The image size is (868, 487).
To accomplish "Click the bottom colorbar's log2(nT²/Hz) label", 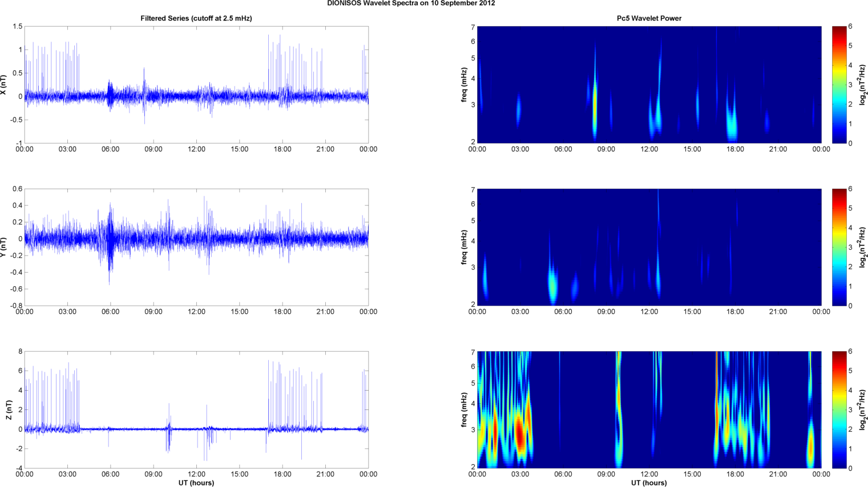I will [863, 410].
